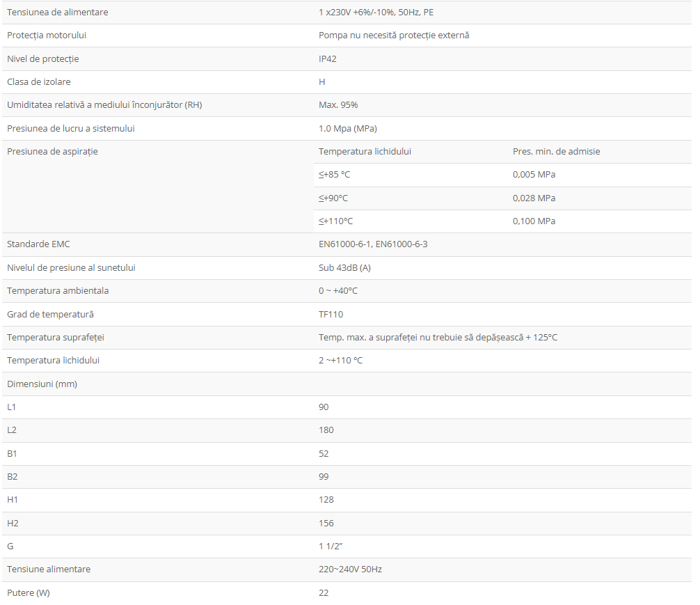Click the H1 dimension value 128
Screen dimensions: 700x605
pyautogui.click(x=326, y=500)
